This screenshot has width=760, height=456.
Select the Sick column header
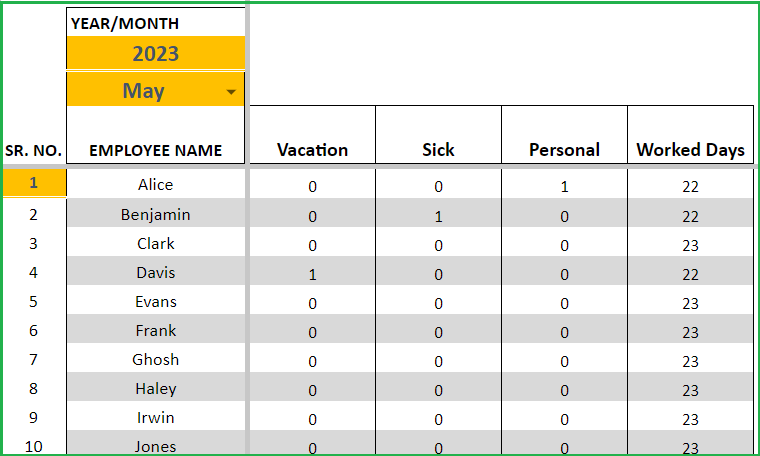point(438,150)
